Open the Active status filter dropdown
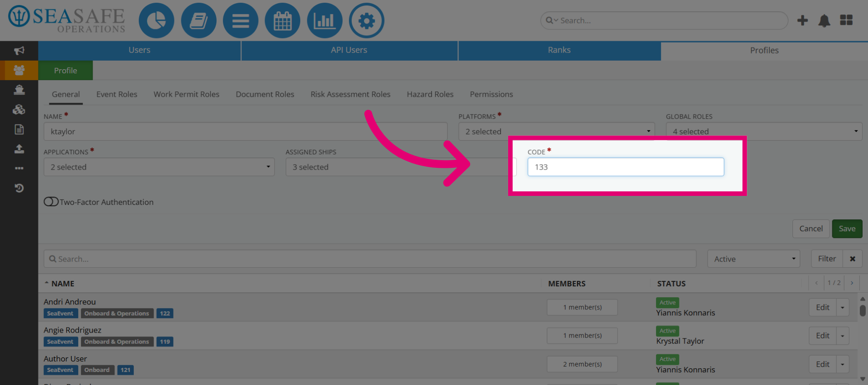Screen dimensions: 868x385 [x=754, y=259]
